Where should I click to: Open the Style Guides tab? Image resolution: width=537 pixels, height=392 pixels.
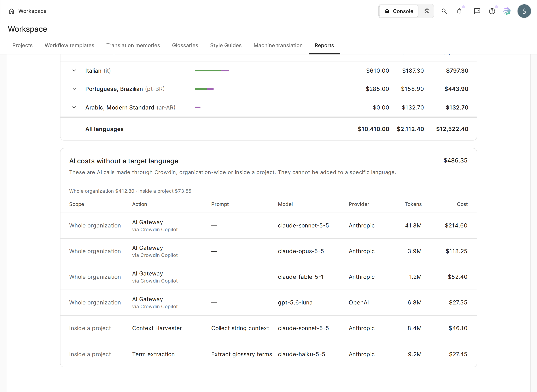pyautogui.click(x=226, y=45)
